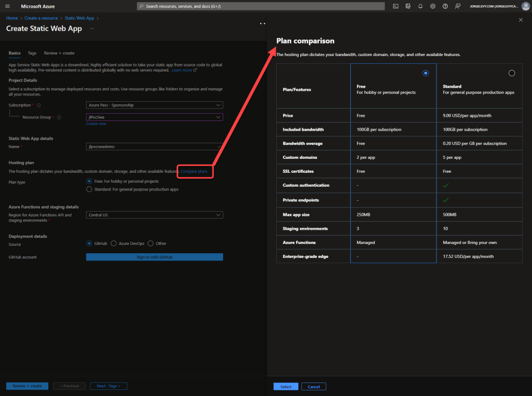Switch to the Basics tab

point(15,53)
